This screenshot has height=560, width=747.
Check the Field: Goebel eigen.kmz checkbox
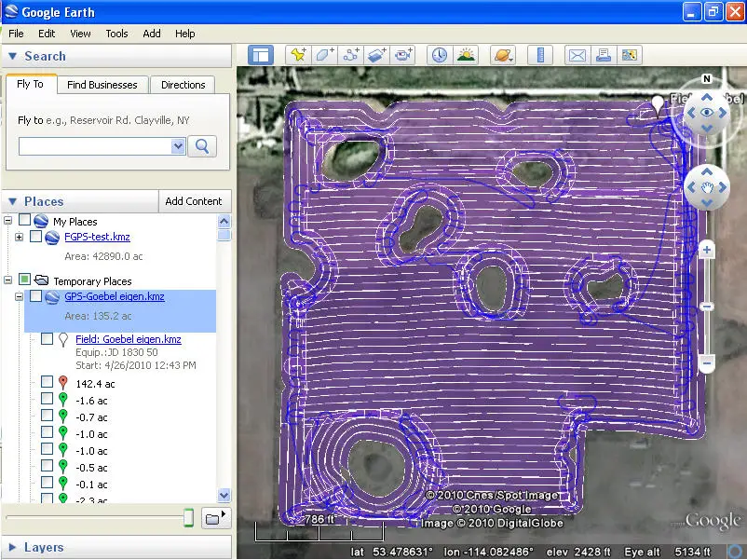tap(47, 338)
